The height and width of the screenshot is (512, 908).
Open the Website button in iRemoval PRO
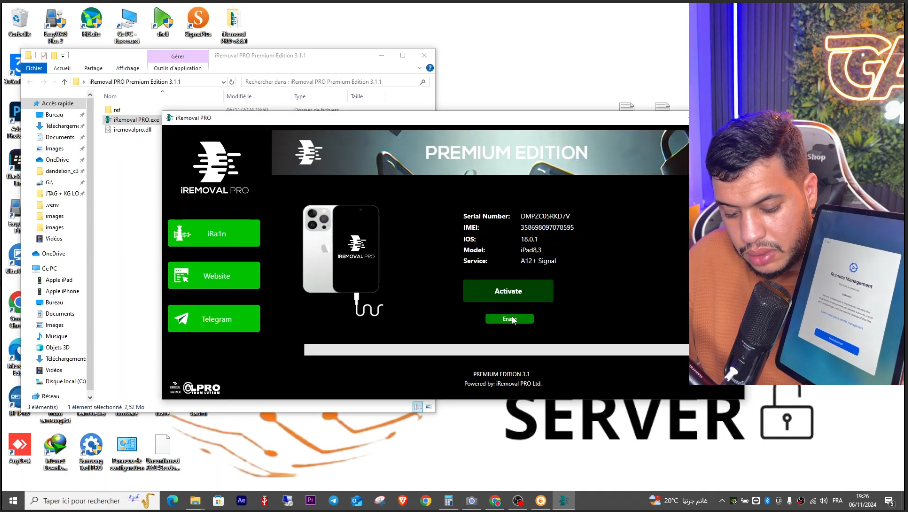click(x=214, y=276)
